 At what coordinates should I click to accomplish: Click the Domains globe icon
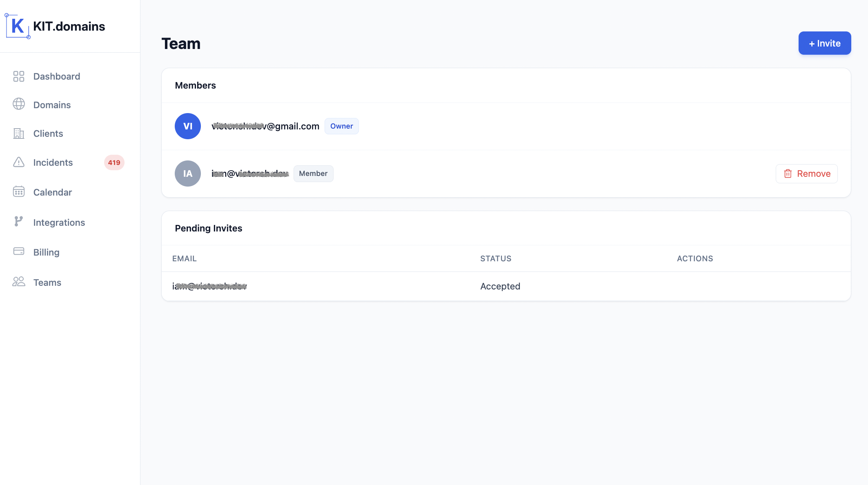[x=19, y=105]
